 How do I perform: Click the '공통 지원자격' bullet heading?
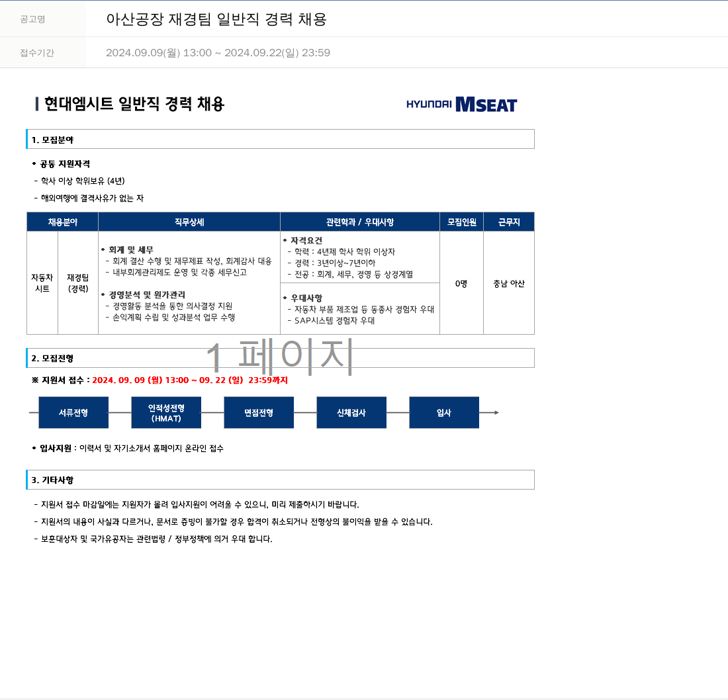65,164
